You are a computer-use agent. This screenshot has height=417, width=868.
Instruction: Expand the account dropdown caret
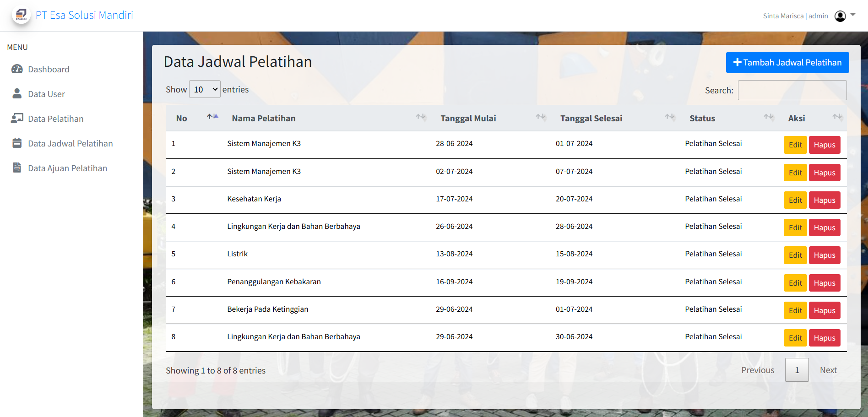point(853,15)
